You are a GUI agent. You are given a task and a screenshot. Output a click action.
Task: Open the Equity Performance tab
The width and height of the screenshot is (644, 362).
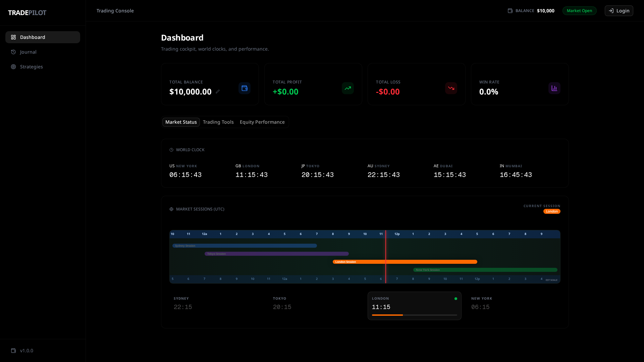[x=262, y=122]
